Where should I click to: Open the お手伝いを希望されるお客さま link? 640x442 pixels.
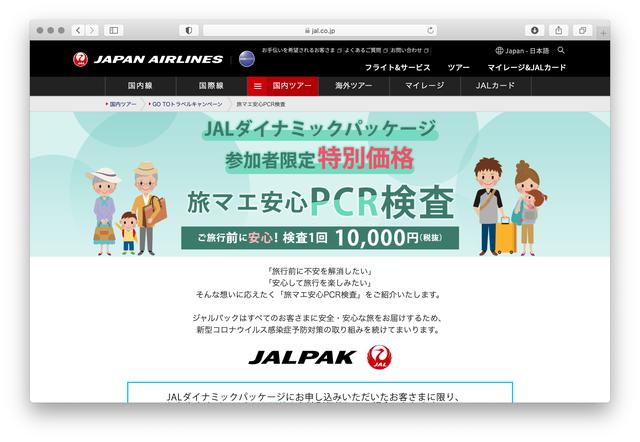[301, 50]
